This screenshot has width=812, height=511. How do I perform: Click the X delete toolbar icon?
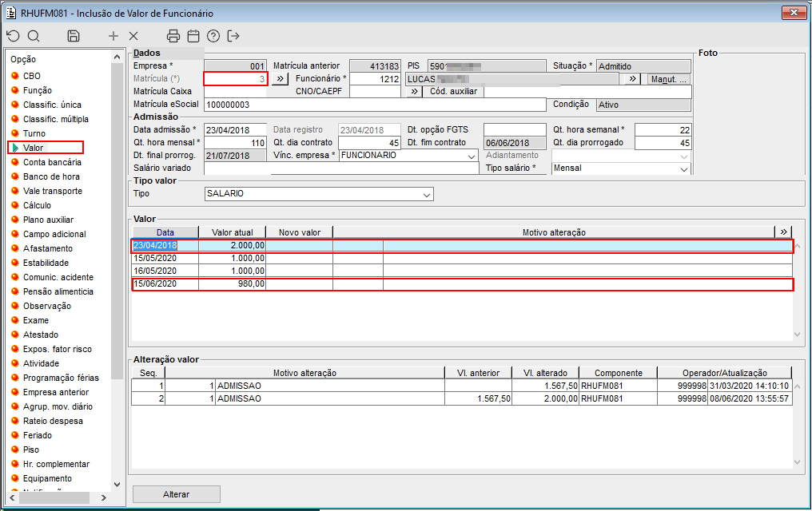(133, 36)
